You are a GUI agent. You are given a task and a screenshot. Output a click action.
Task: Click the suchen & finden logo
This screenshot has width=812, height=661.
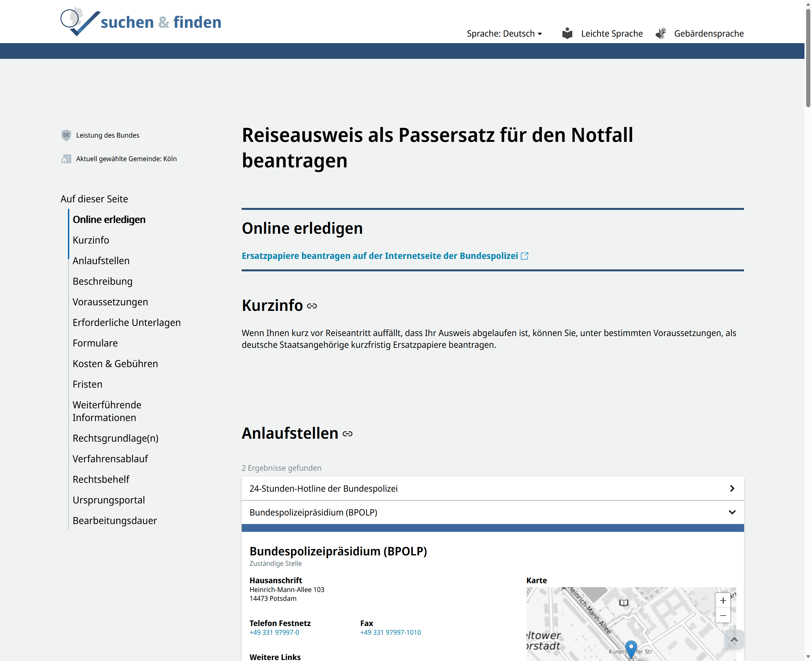tap(141, 22)
